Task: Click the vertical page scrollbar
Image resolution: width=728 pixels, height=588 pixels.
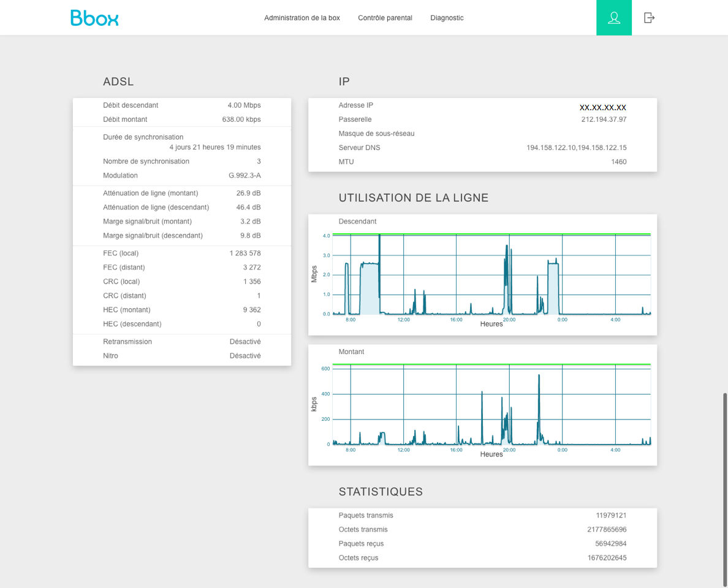Action: point(725,489)
